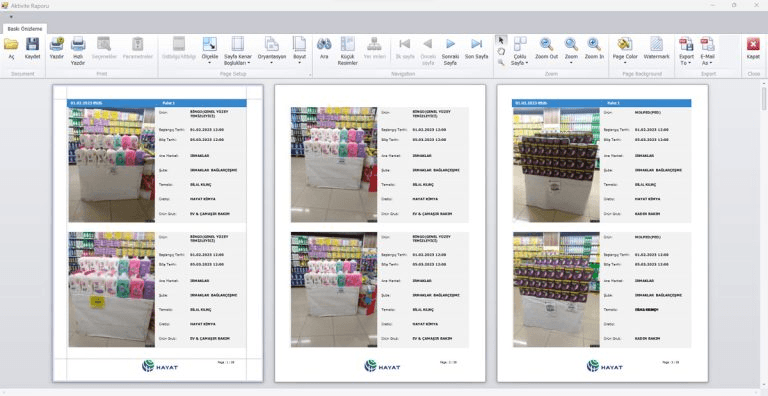The height and width of the screenshot is (396, 768).
Task: Select the mouse pointer tool
Action: tap(501, 40)
